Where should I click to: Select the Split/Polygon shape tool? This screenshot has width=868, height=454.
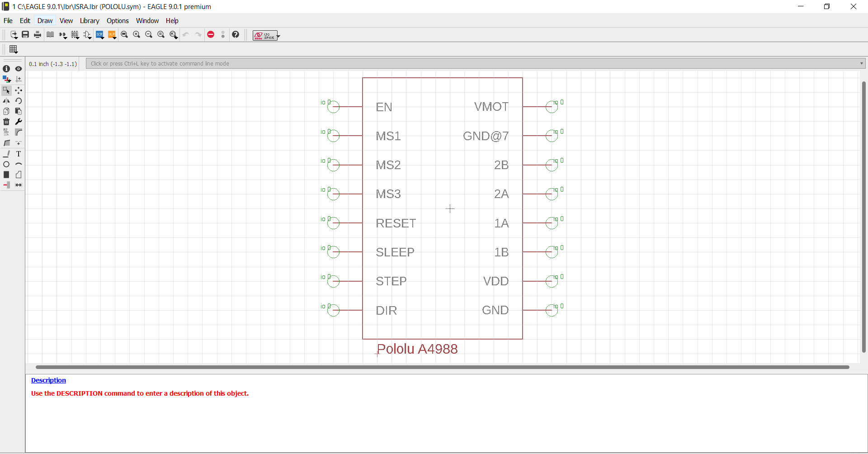[6, 143]
